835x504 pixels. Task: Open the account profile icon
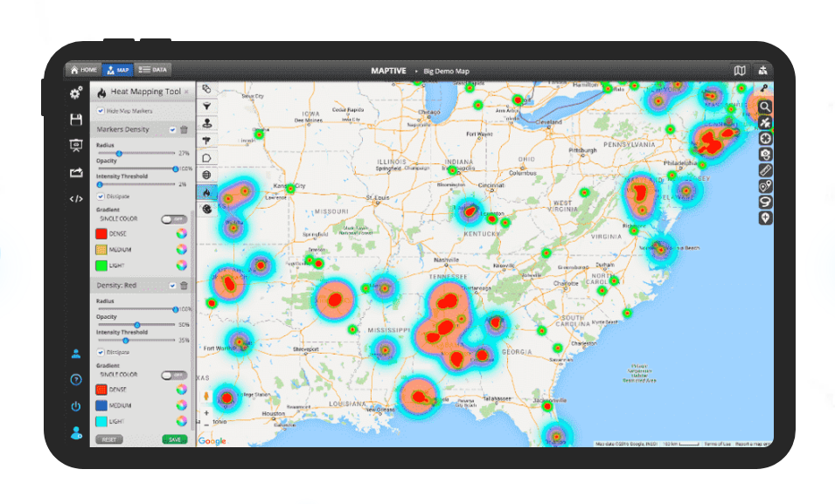point(76,432)
